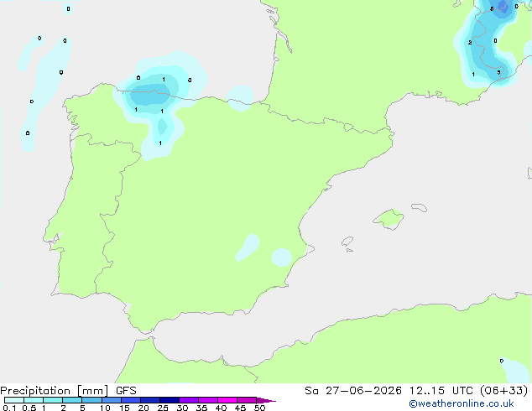
Task: Click the legend scale label "35"
Action: pyautogui.click(x=201, y=408)
